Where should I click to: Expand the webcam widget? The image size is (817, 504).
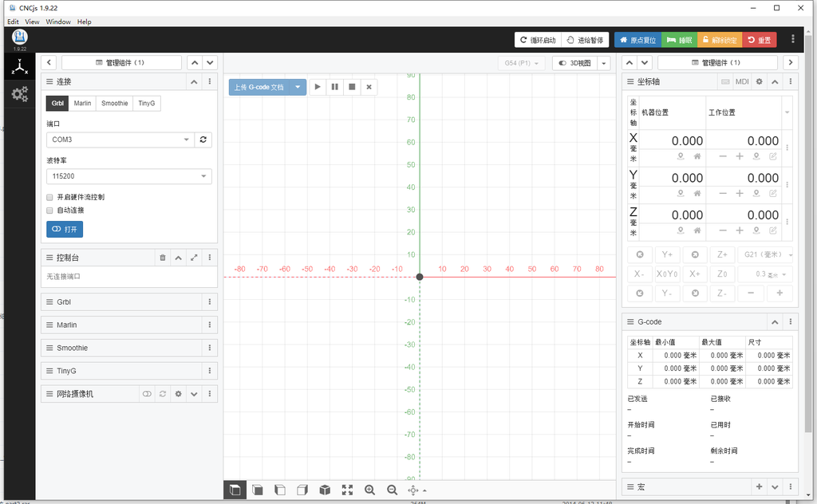[x=194, y=394]
